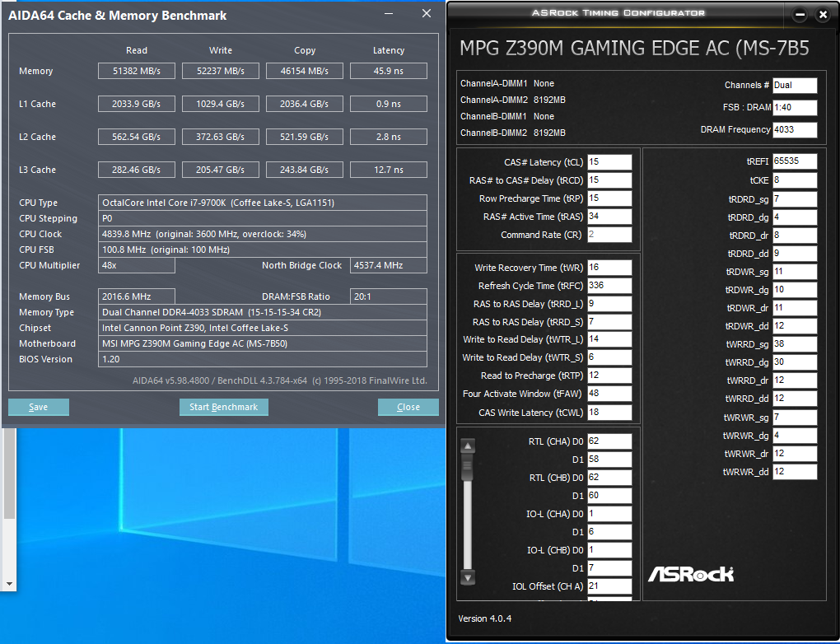Click the L2 Cache Write value 372.63 GB/s
The image size is (840, 644).
click(220, 137)
